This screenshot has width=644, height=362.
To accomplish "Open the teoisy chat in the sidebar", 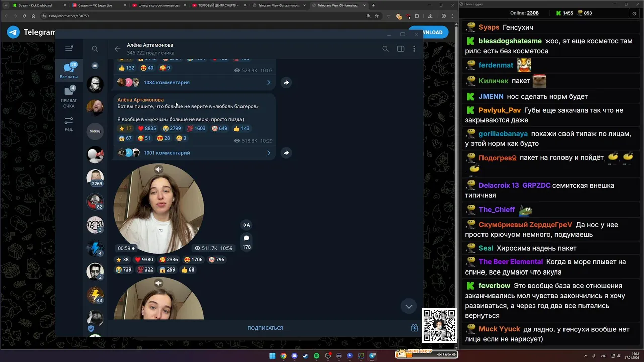I will tap(95, 131).
